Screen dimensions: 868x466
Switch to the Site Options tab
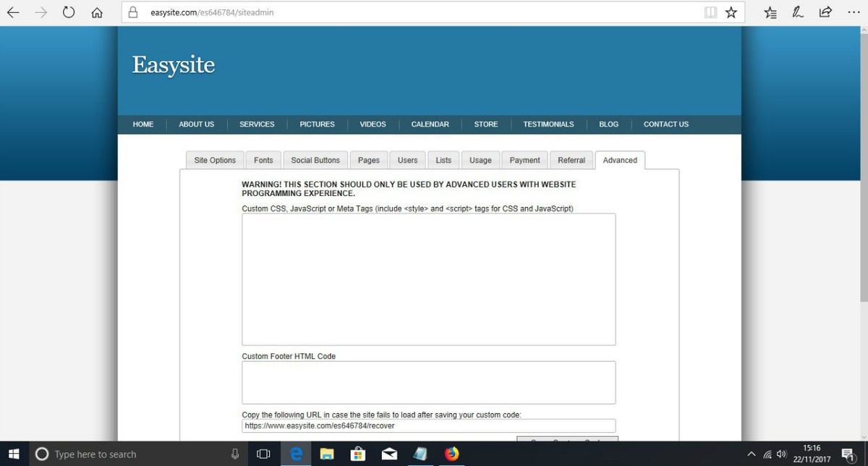point(215,160)
